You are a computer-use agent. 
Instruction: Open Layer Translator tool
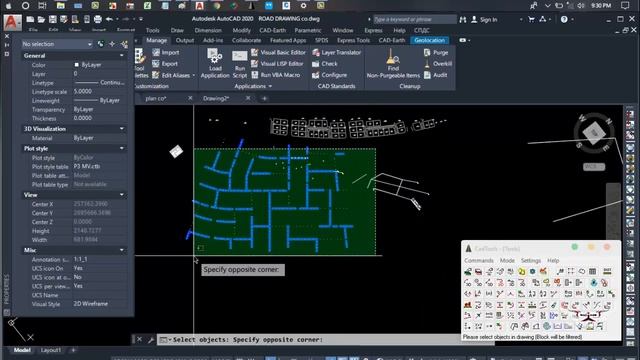(337, 52)
